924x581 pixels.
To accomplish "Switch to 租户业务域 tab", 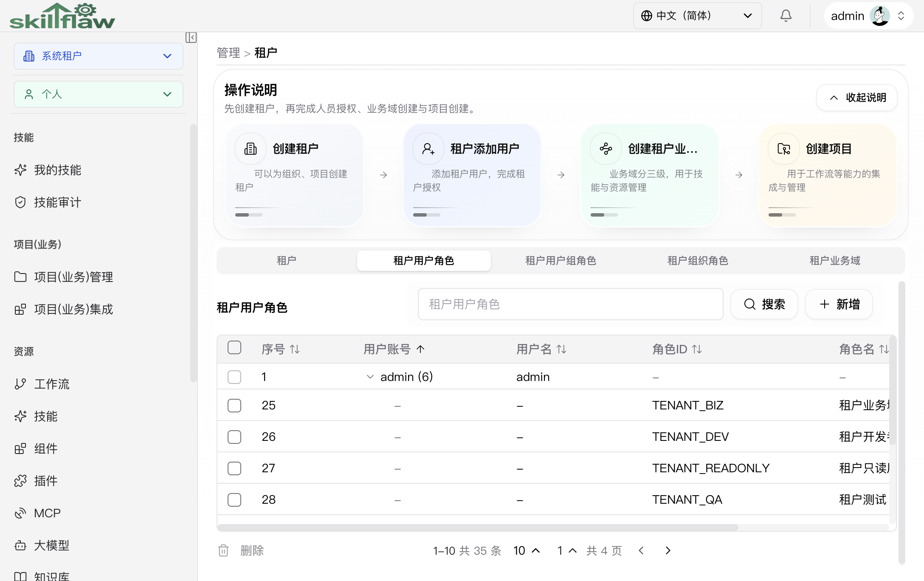I will click(835, 260).
